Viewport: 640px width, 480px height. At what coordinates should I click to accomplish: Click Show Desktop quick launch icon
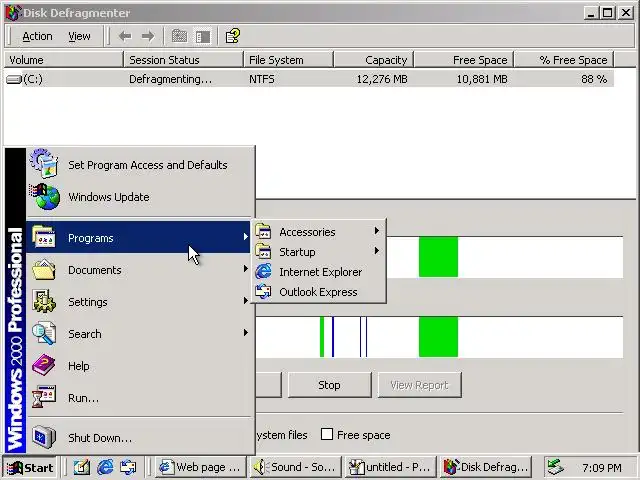coord(82,467)
